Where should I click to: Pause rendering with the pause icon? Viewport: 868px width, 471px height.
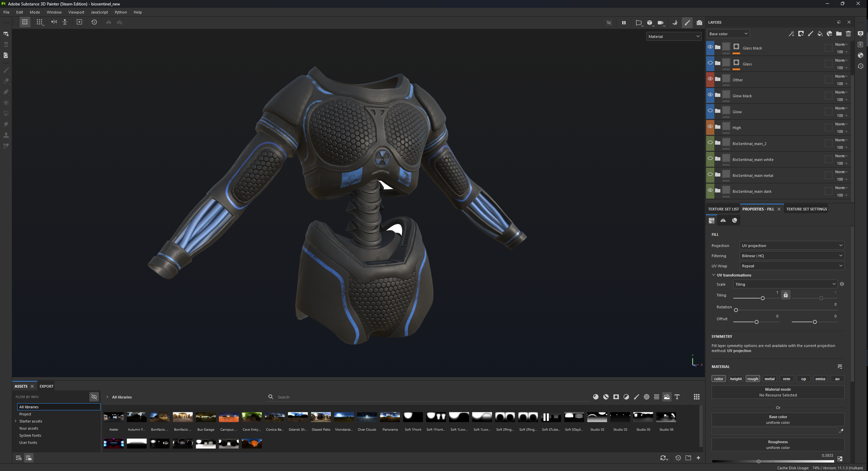click(624, 23)
